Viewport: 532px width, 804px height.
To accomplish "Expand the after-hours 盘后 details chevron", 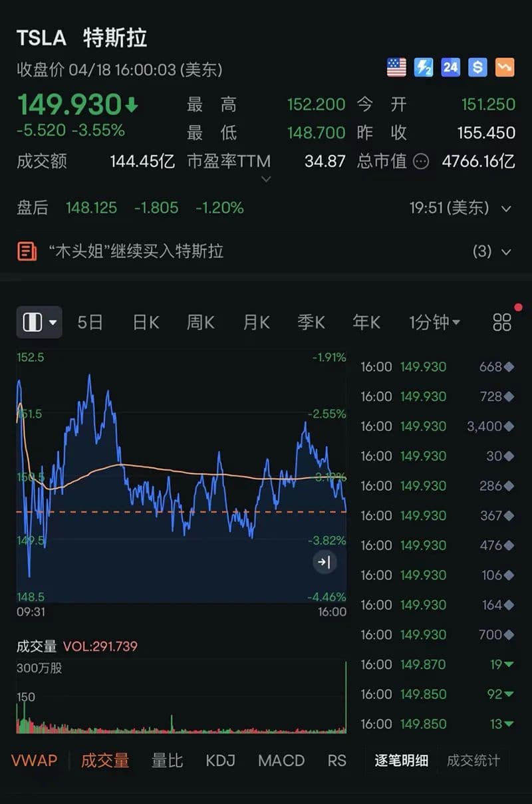I will click(x=506, y=208).
